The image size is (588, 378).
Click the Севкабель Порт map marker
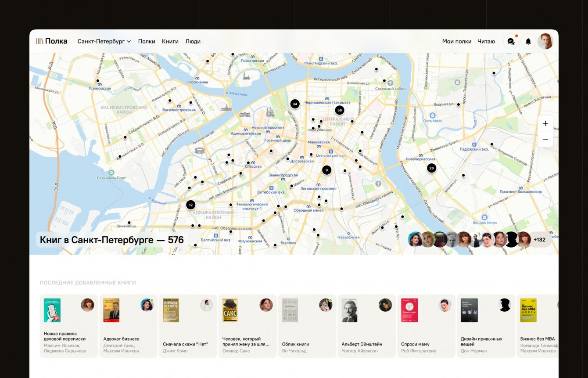111,172
